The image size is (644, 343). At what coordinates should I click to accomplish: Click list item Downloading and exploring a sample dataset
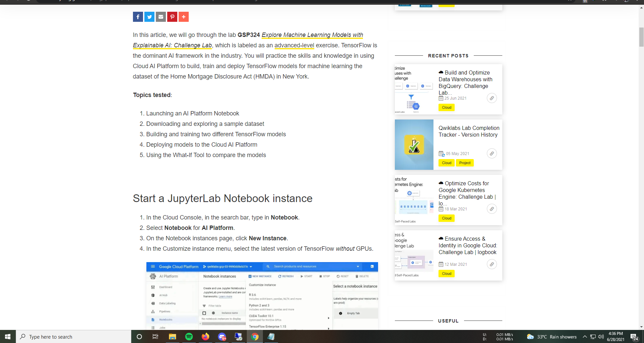coord(205,124)
